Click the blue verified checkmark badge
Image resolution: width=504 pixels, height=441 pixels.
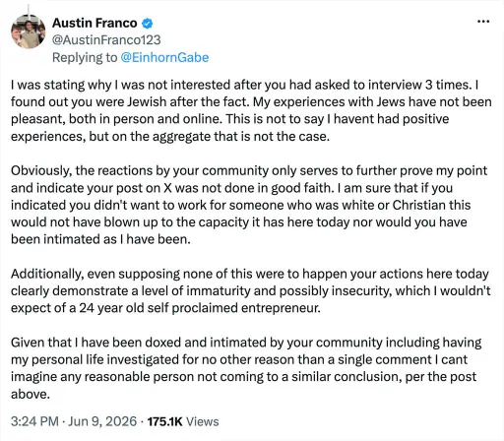pyautogui.click(x=147, y=23)
